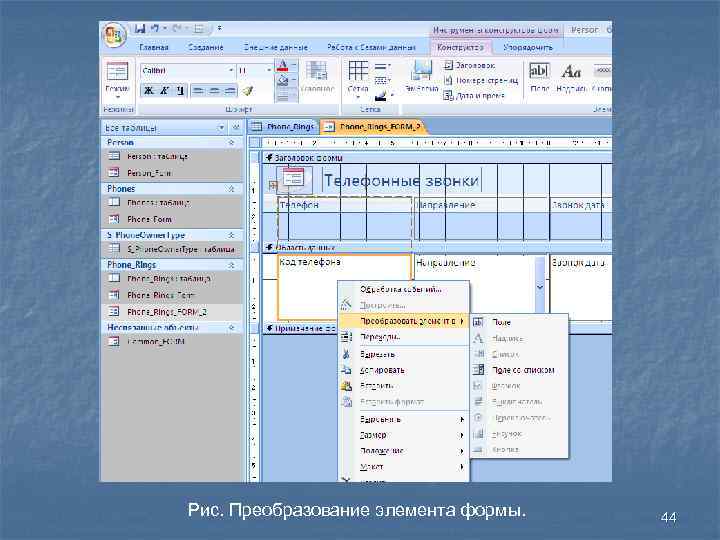This screenshot has width=720, height=540.
Task: Open the Направление combo box arrow
Action: 540,287
